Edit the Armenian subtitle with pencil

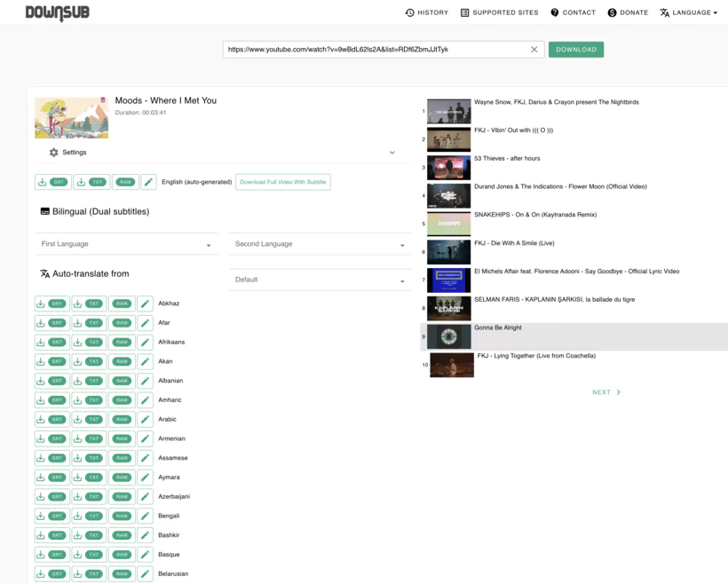[x=146, y=438]
